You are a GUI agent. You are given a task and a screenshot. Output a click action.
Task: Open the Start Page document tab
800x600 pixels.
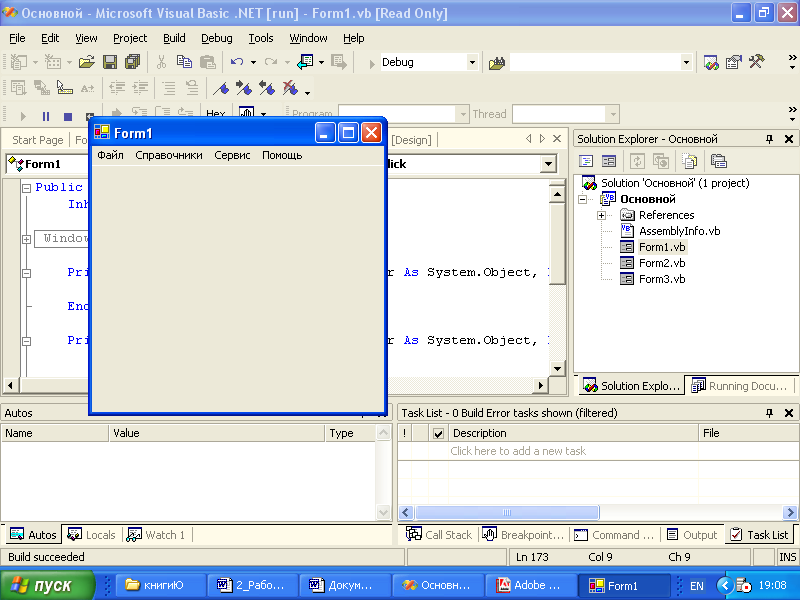pyautogui.click(x=37, y=140)
